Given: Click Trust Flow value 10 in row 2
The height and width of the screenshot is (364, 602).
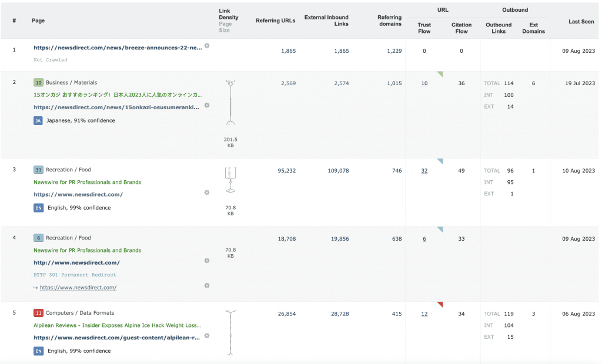Looking at the screenshot, I should (x=424, y=83).
